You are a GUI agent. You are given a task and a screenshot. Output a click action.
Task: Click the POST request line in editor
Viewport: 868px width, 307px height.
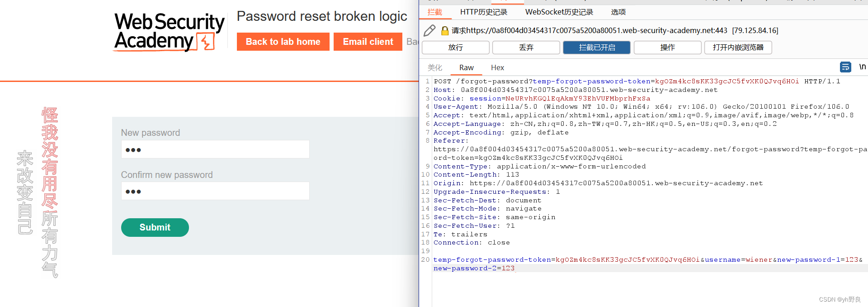[x=637, y=82]
